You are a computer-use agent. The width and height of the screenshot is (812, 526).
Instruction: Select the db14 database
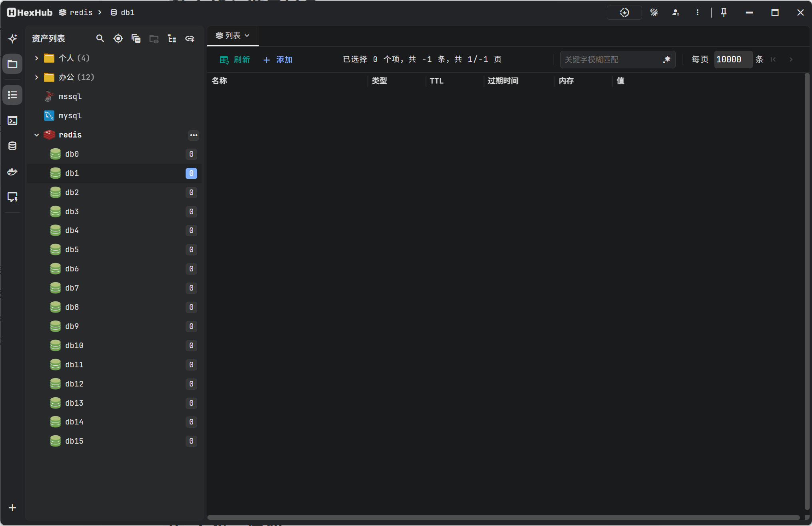pos(114,422)
